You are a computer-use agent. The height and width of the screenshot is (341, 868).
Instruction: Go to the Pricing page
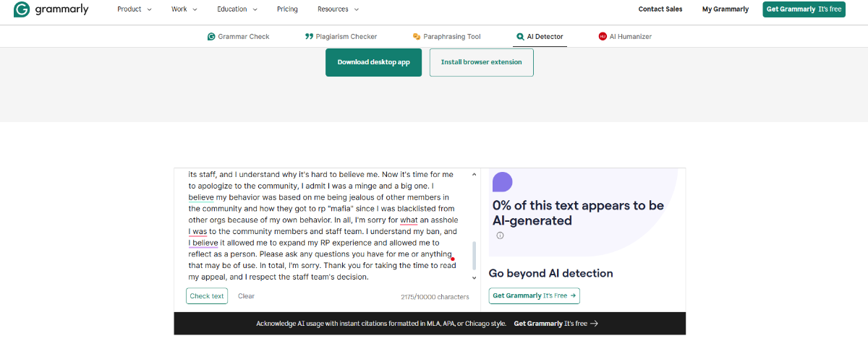287,9
